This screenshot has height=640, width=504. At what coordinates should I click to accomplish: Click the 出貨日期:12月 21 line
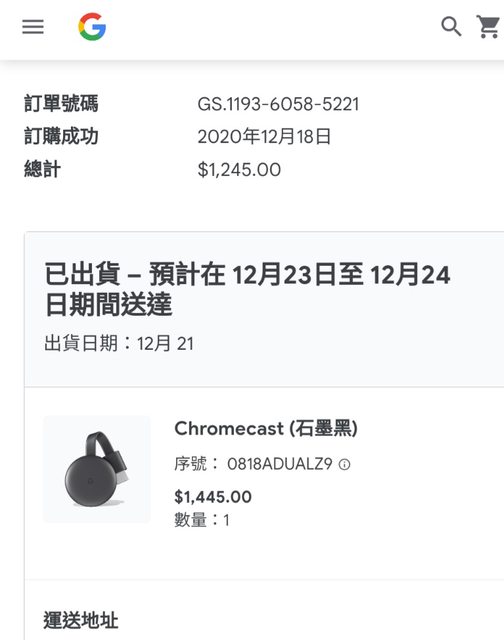119,343
